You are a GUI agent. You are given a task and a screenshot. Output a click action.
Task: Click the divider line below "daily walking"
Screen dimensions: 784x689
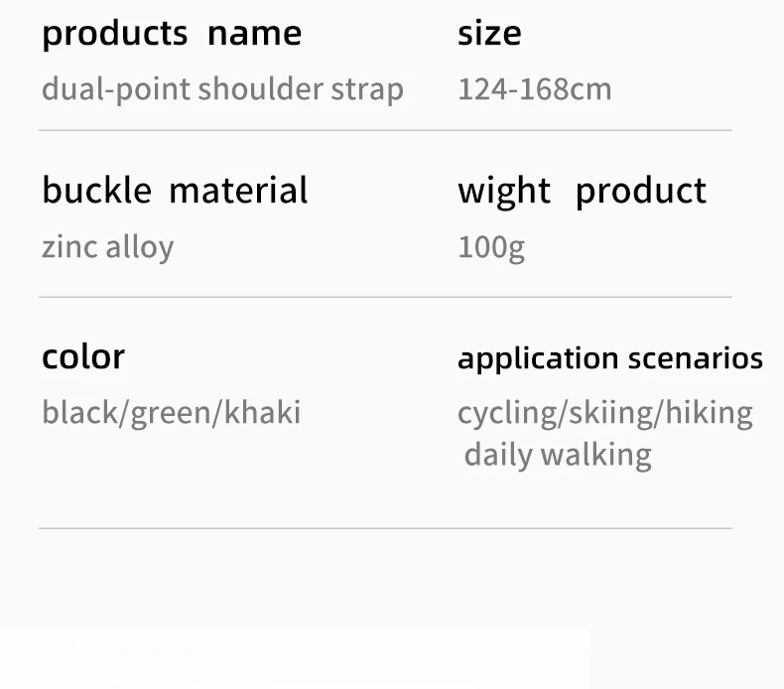coord(385,528)
